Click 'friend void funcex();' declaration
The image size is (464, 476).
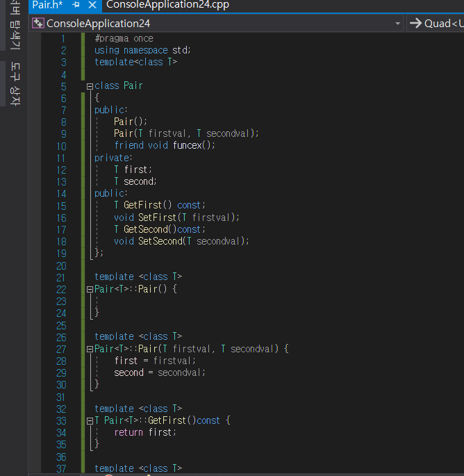165,145
